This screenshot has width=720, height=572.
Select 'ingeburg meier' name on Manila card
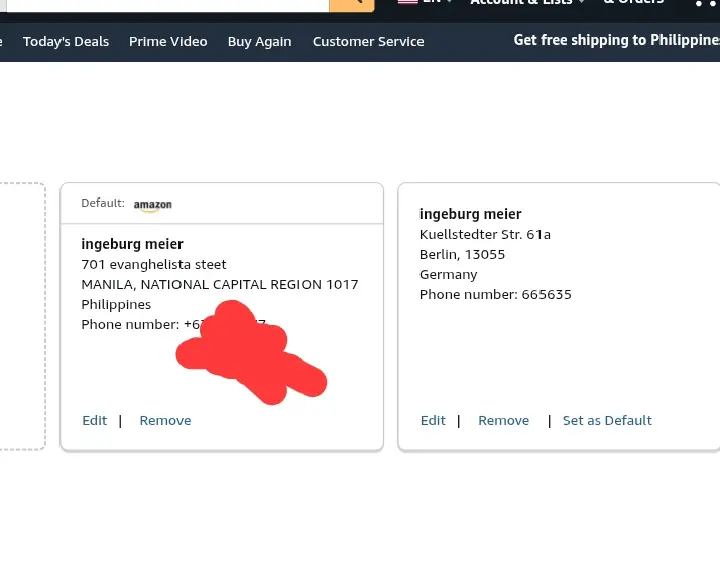click(x=132, y=244)
